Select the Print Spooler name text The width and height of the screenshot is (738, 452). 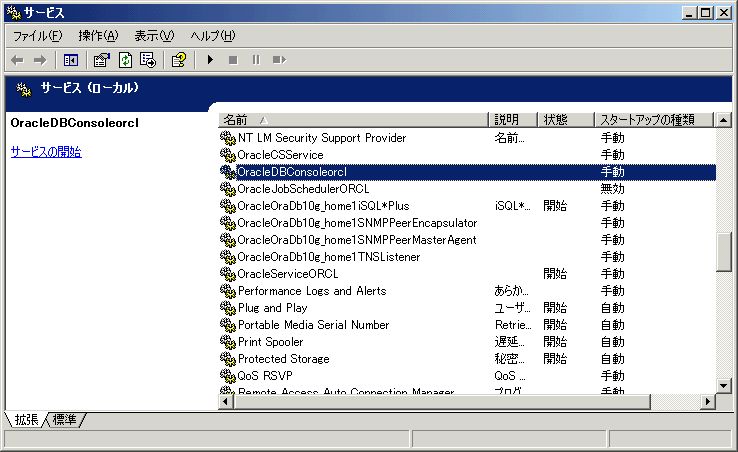coord(270,342)
